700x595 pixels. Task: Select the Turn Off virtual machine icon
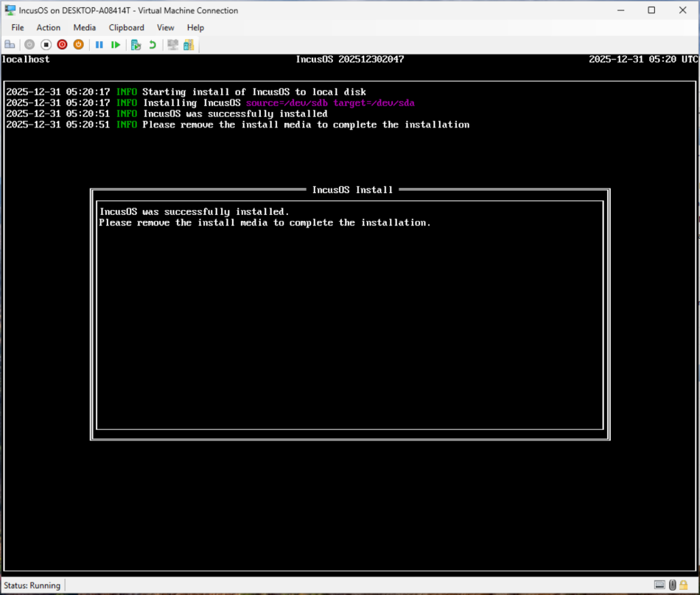[x=46, y=44]
